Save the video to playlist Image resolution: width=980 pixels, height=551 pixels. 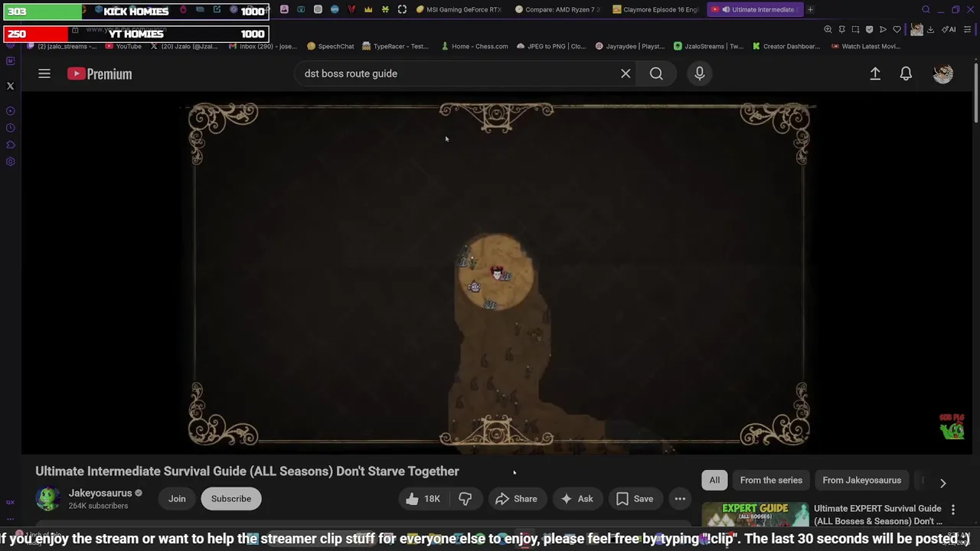[635, 499]
